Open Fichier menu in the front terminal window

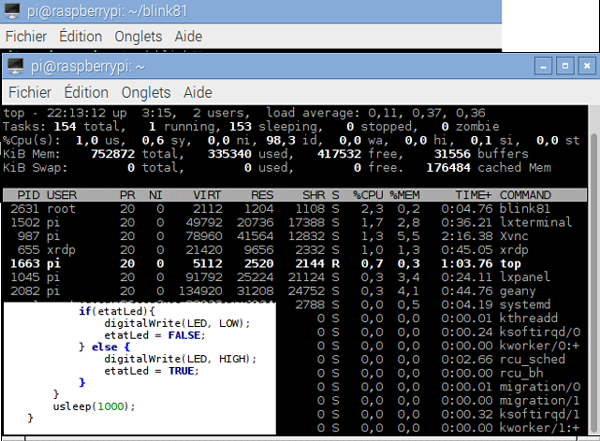29,92
